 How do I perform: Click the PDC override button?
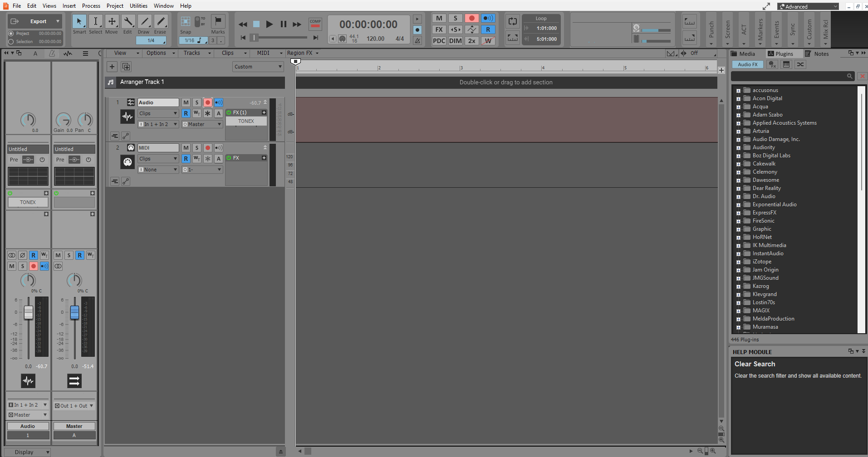439,41
